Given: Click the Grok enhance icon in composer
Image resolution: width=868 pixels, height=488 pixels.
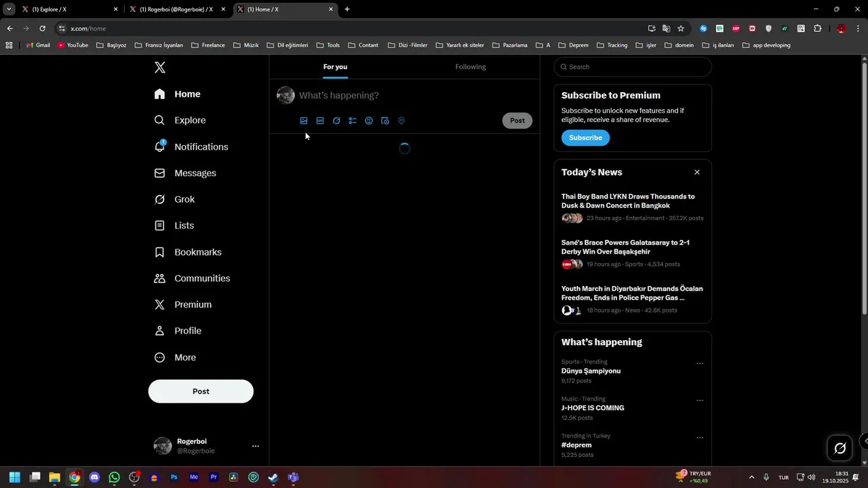Looking at the screenshot, I should pos(336,121).
